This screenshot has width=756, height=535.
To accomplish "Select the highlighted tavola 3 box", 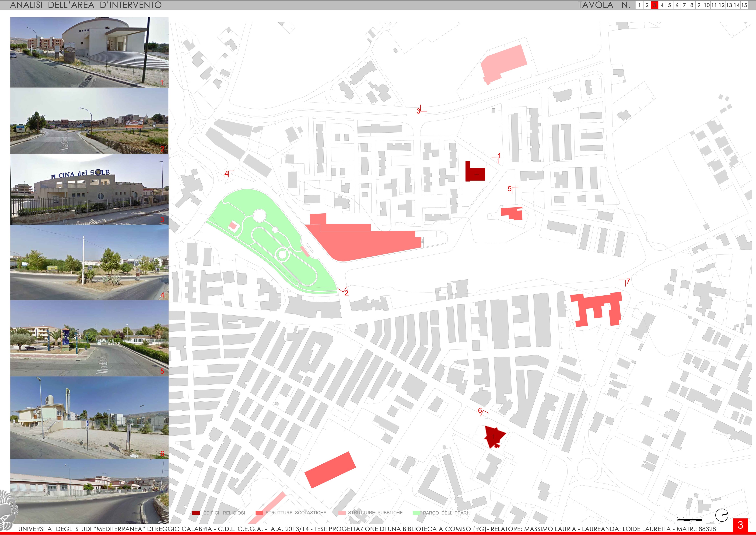I will pyautogui.click(x=654, y=5).
